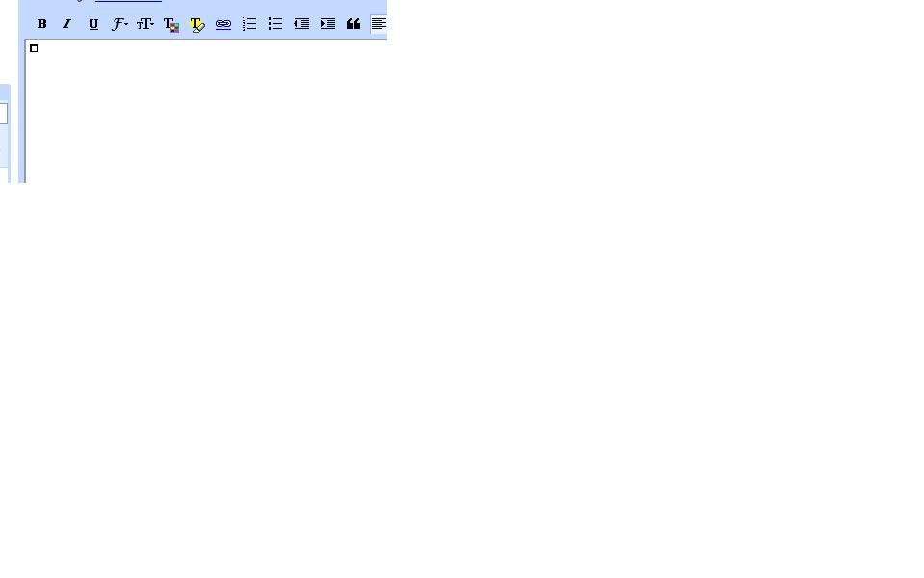Open the font family dropdown
Viewport: 924px width, 578px height.
point(119,24)
